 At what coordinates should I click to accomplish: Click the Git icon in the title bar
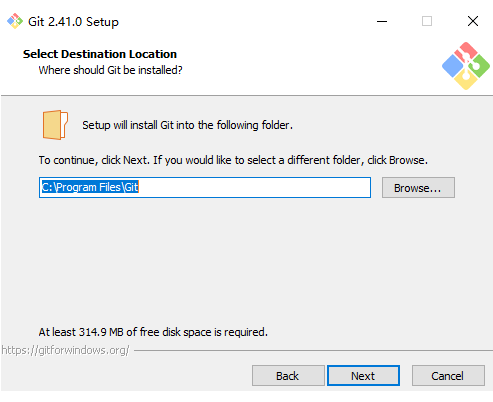pos(15,21)
